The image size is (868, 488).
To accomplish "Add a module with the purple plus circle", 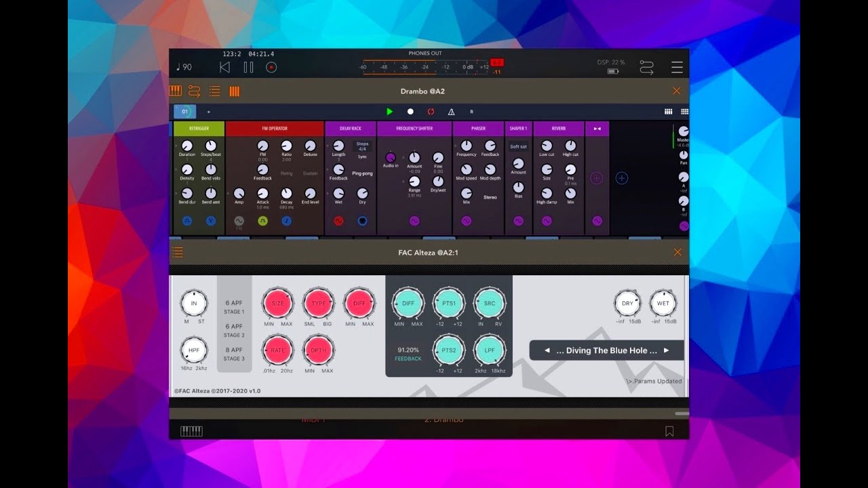I will (597, 178).
